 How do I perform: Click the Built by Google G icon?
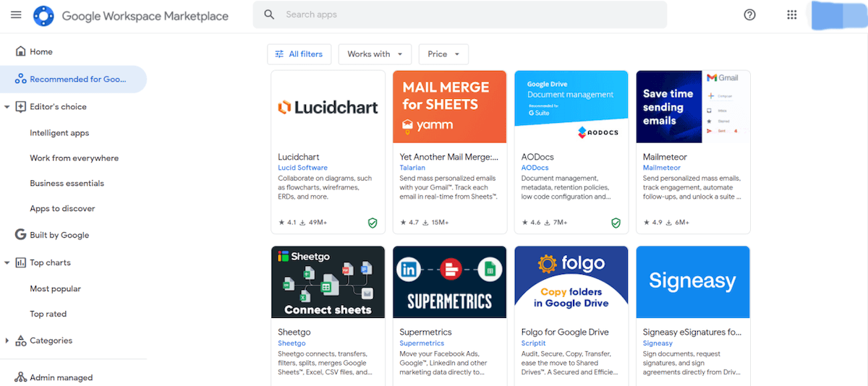coord(20,235)
